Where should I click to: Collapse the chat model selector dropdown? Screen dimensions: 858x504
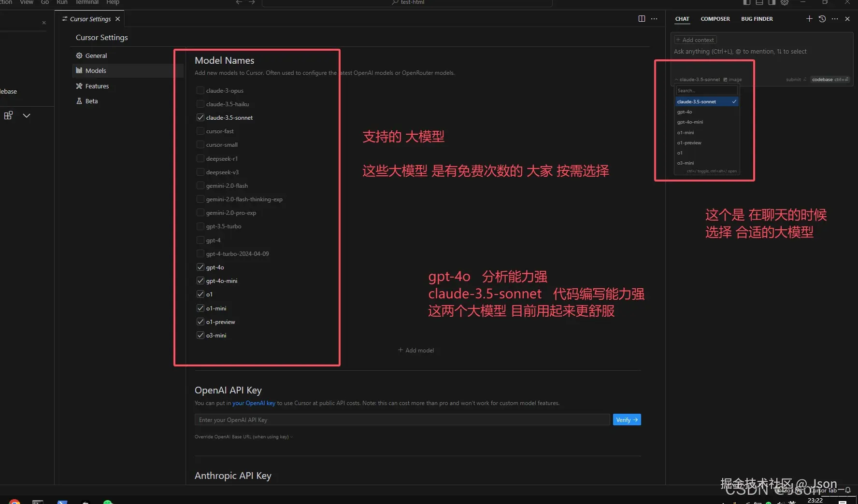coord(697,80)
